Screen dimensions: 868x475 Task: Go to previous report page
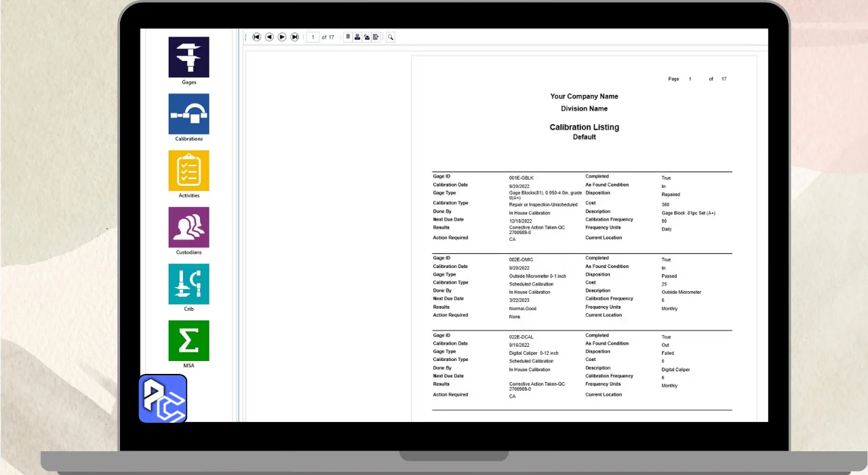(269, 37)
